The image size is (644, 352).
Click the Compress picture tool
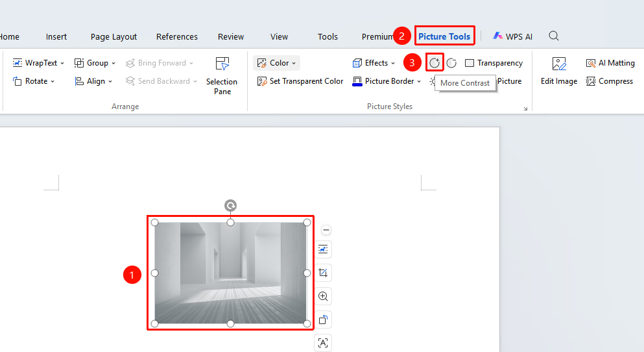(610, 81)
